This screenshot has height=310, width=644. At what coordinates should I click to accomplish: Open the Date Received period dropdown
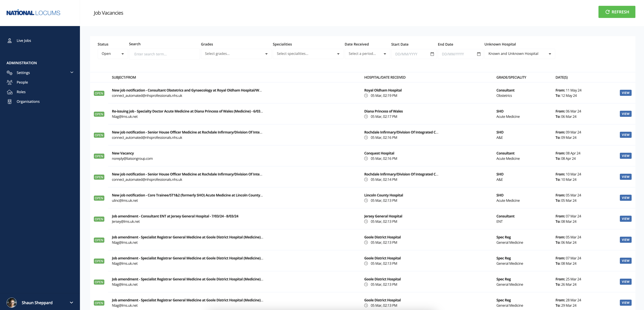click(x=367, y=54)
